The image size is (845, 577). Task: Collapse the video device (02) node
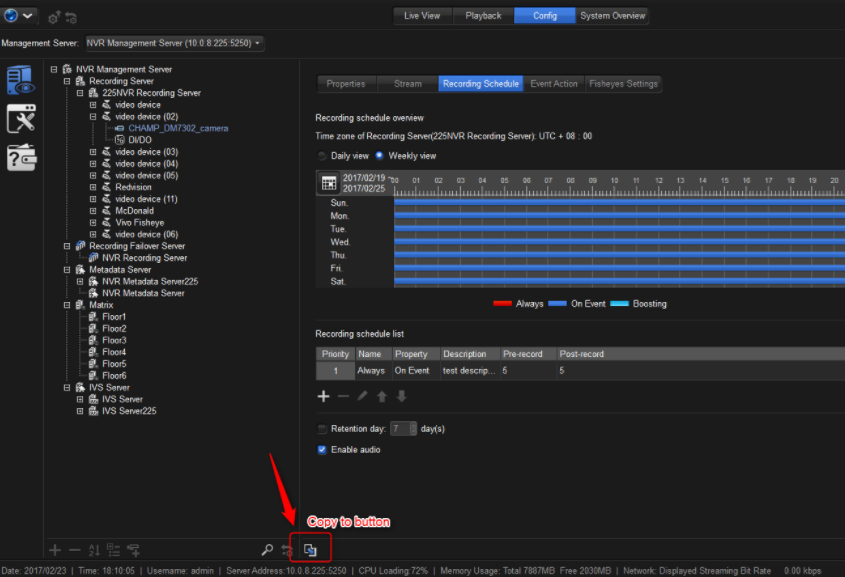tap(93, 117)
